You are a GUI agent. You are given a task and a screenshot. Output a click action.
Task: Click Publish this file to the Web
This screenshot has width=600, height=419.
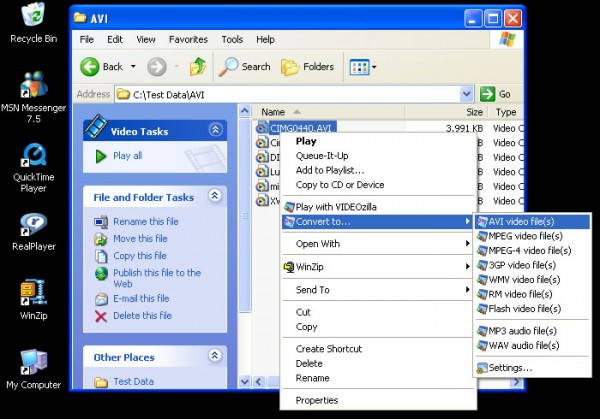[157, 278]
